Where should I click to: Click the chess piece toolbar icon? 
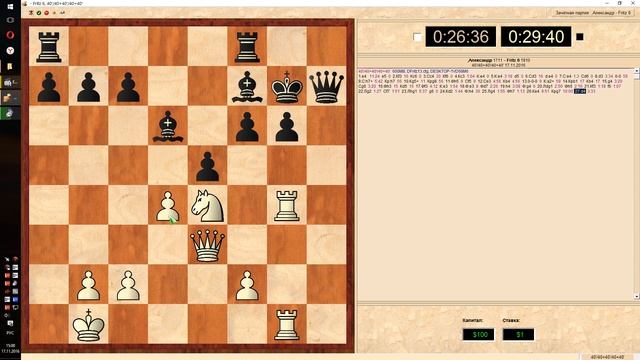click(x=31, y=13)
